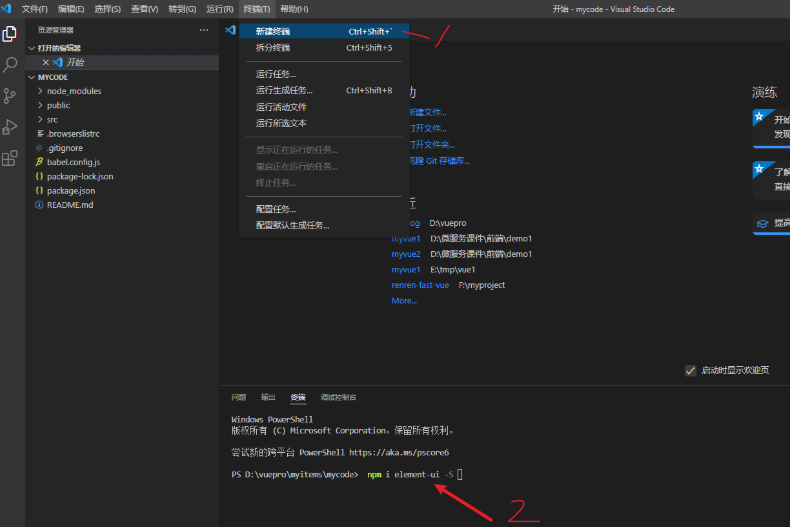The height and width of the screenshot is (527, 790).
Task: Collapse the MYCODE folder section
Action: [32, 77]
